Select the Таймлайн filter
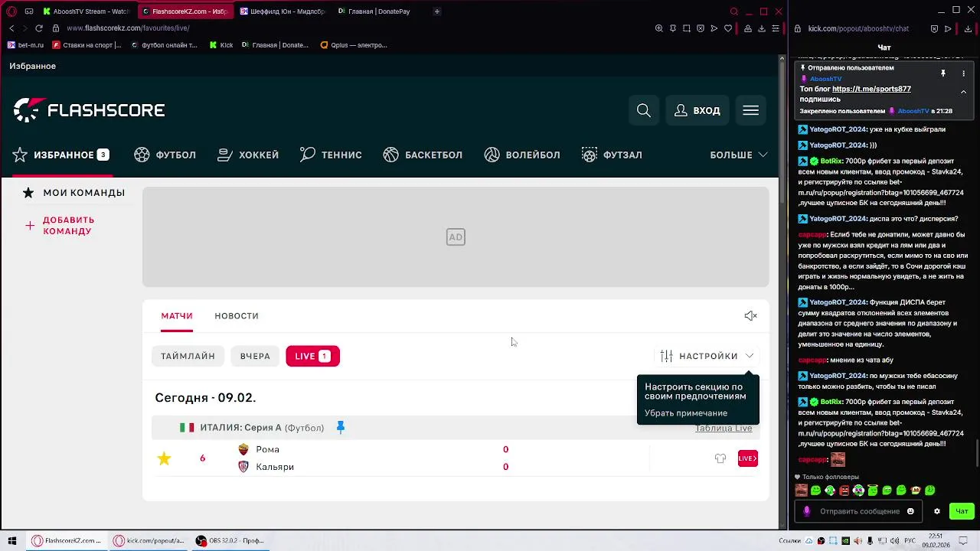Image resolution: width=980 pixels, height=551 pixels. coord(188,356)
